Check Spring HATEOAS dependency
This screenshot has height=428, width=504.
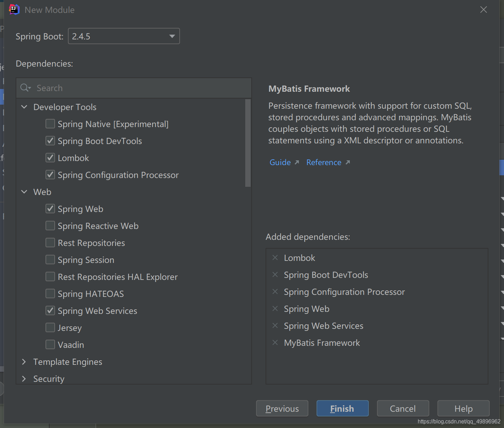click(50, 293)
